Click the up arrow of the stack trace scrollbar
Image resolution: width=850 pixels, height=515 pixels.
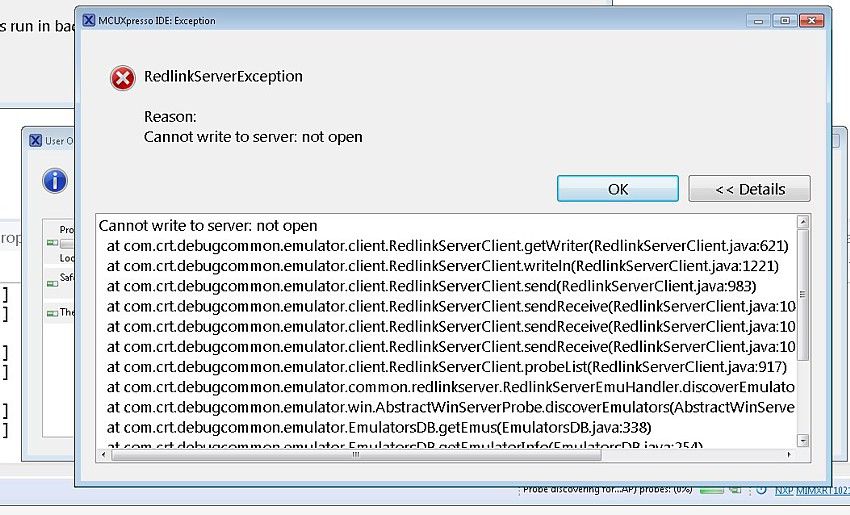click(x=803, y=221)
